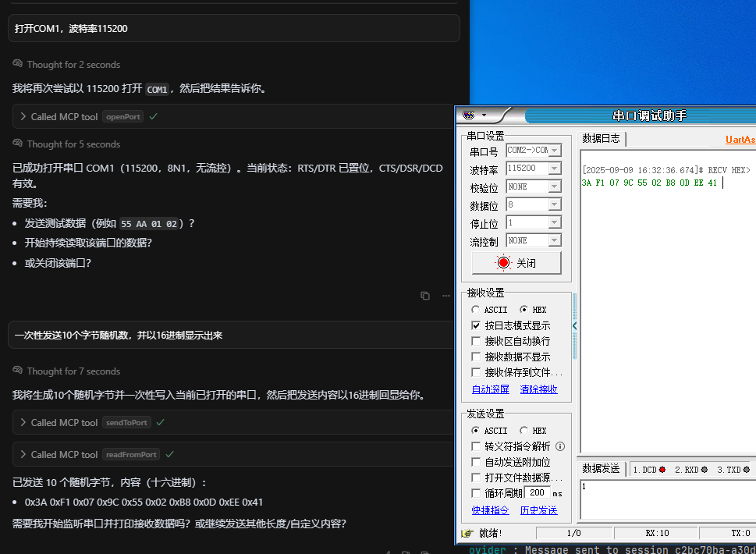Click the 1/0 status bar cell

(x=573, y=533)
